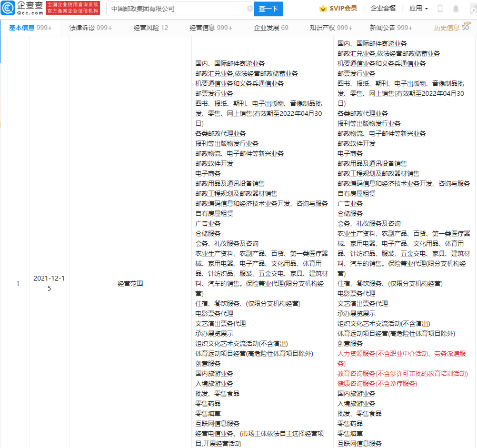The width and height of the screenshot is (477, 448).
Task: Click the SVIP crown icon
Action: [323, 8]
